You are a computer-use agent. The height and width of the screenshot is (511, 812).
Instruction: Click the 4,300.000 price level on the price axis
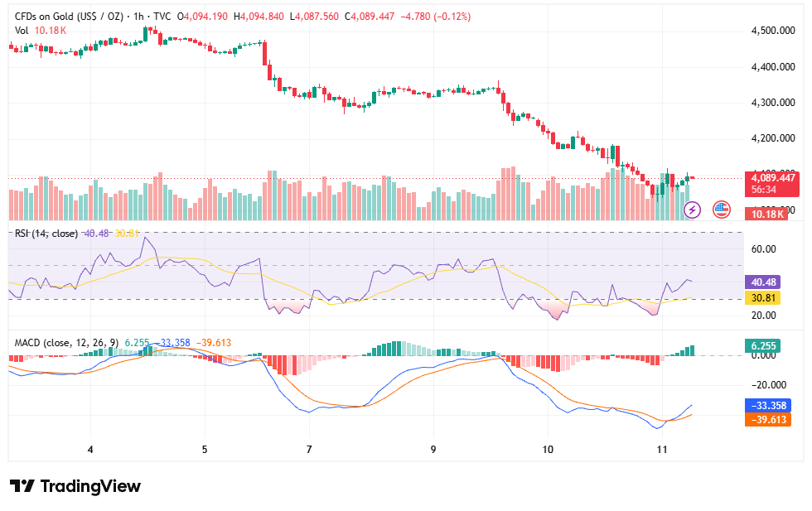773,103
